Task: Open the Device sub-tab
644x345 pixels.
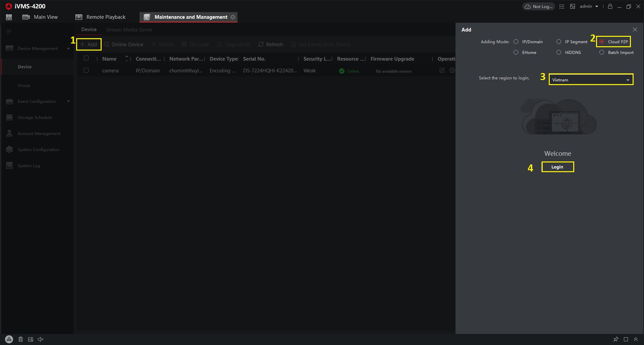Action: click(89, 29)
